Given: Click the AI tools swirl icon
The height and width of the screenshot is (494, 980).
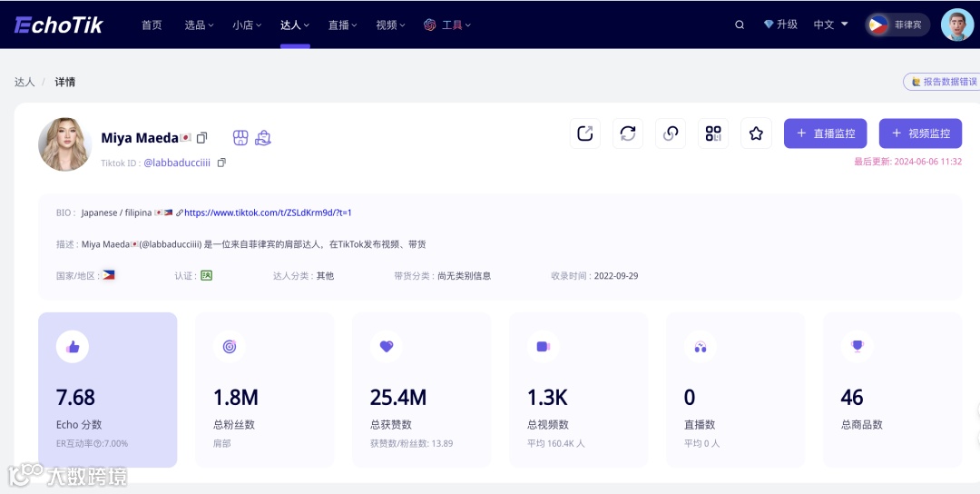Looking at the screenshot, I should (x=429, y=25).
